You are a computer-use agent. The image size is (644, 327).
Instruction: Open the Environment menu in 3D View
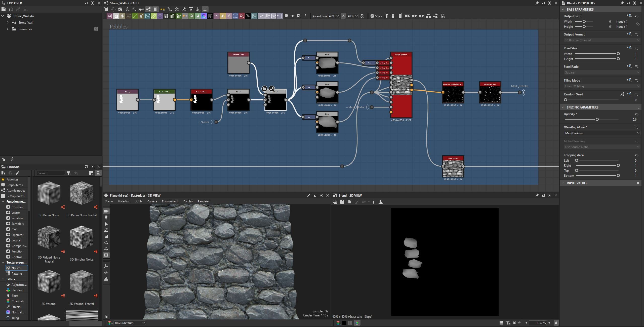(x=170, y=201)
